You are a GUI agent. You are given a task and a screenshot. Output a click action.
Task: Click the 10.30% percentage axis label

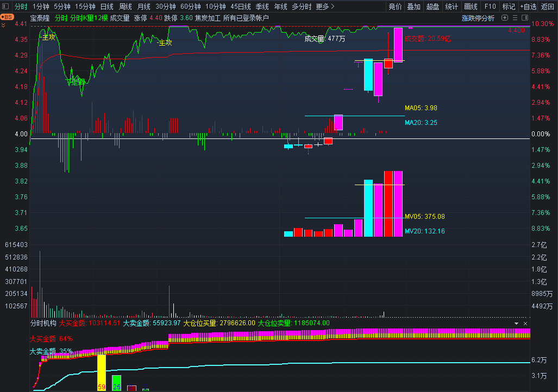point(542,24)
